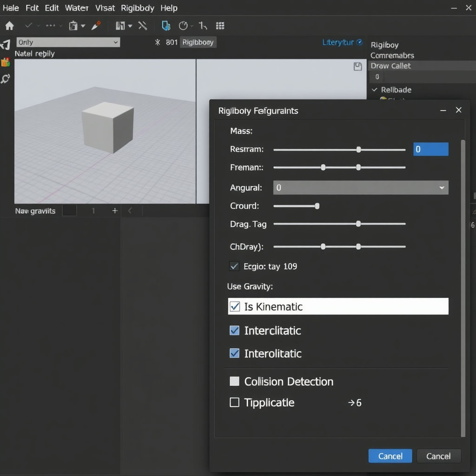Screen dimensions: 476x476
Task: Select the crossed tools icon
Action: click(x=143, y=26)
